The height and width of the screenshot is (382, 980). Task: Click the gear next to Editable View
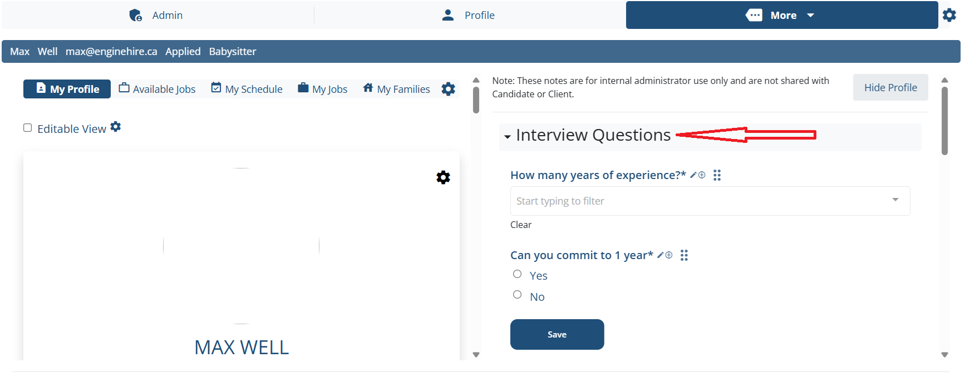pos(116,127)
